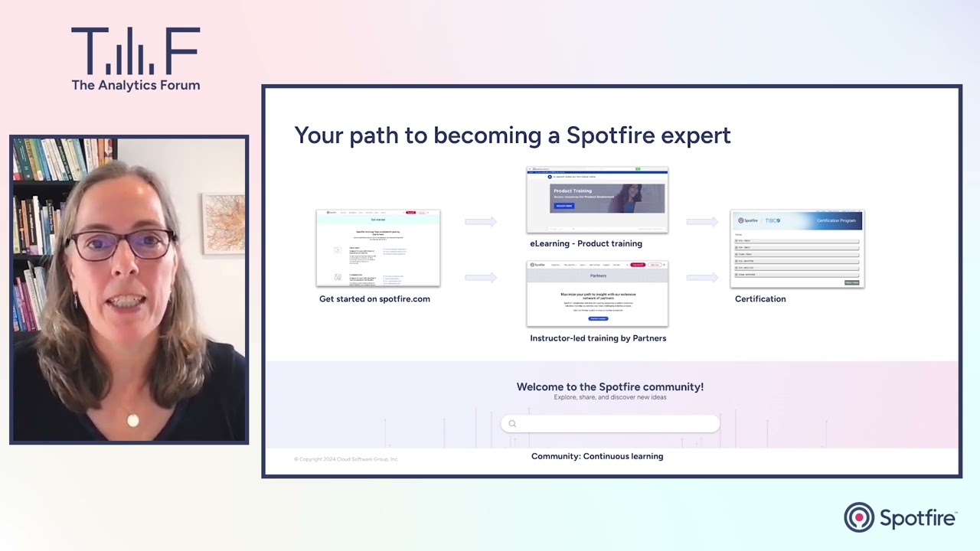Click the magnifying glass in the community search bar
The height and width of the screenshot is (551, 980).
click(512, 423)
